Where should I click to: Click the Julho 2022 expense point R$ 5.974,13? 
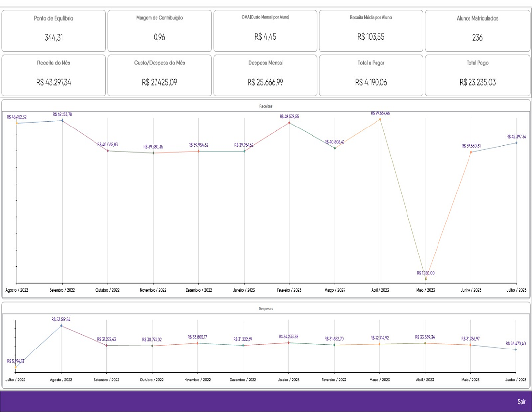(x=16, y=367)
